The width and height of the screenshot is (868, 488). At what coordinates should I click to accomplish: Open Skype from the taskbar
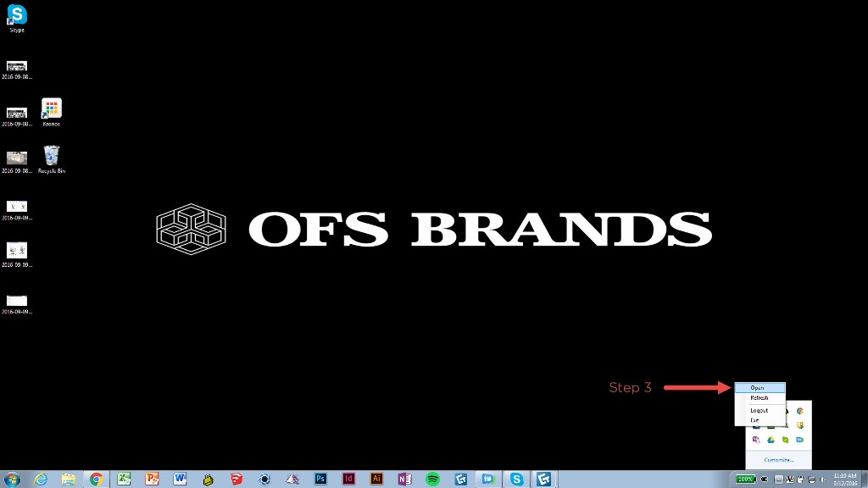(516, 480)
